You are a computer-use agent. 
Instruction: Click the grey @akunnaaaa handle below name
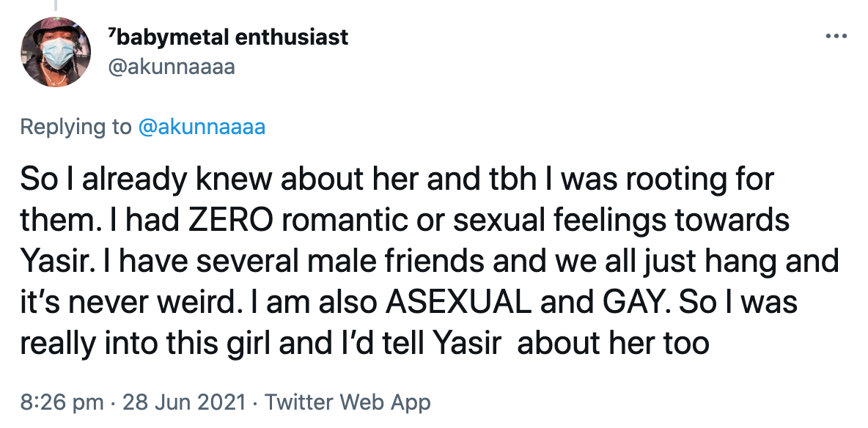click(x=172, y=67)
